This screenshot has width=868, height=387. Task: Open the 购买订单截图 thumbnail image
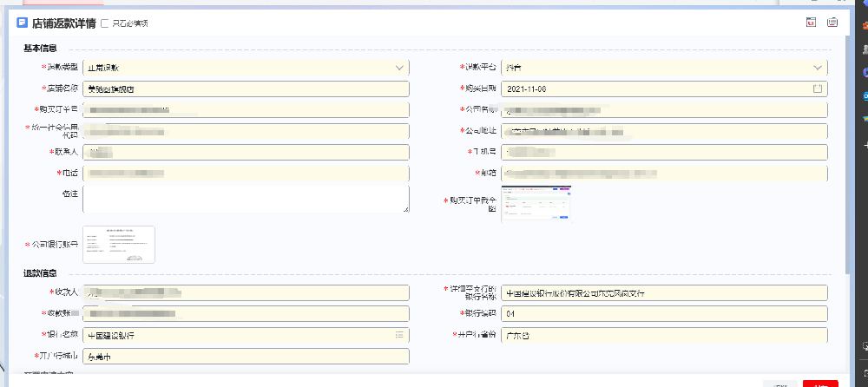tap(536, 204)
